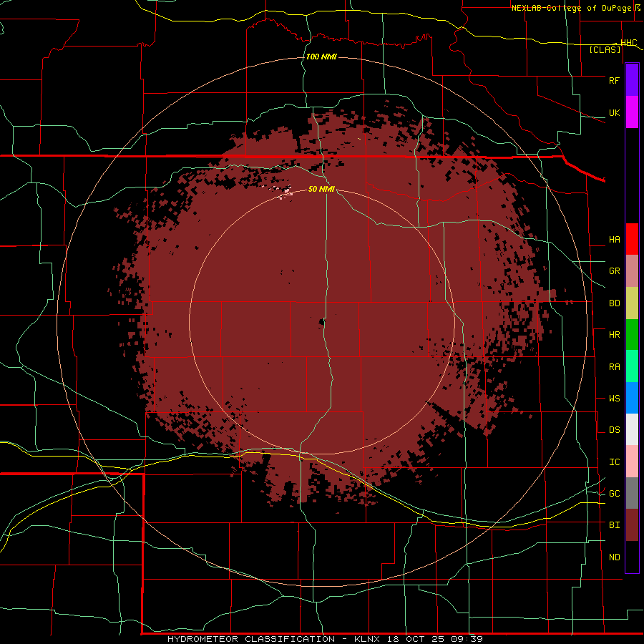The image size is (644, 644).
Task: Click the BI legend label
Action: 614,525
